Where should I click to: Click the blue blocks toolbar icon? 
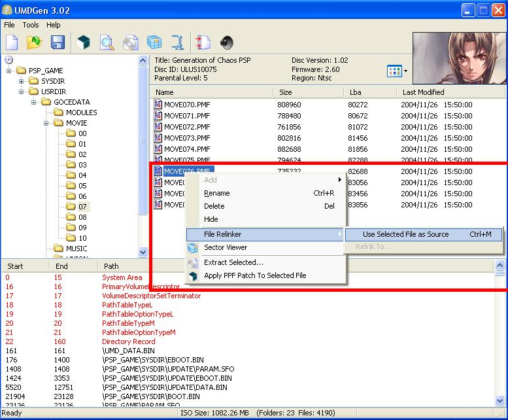pos(154,43)
